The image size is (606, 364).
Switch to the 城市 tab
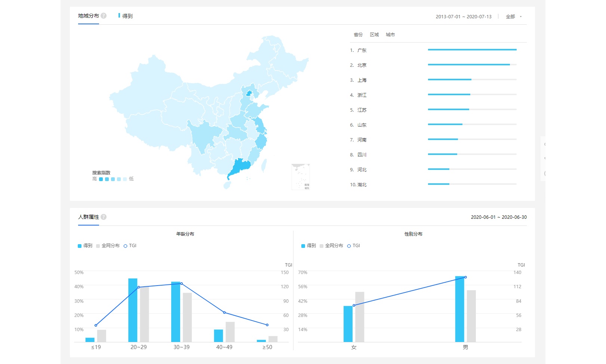(390, 34)
